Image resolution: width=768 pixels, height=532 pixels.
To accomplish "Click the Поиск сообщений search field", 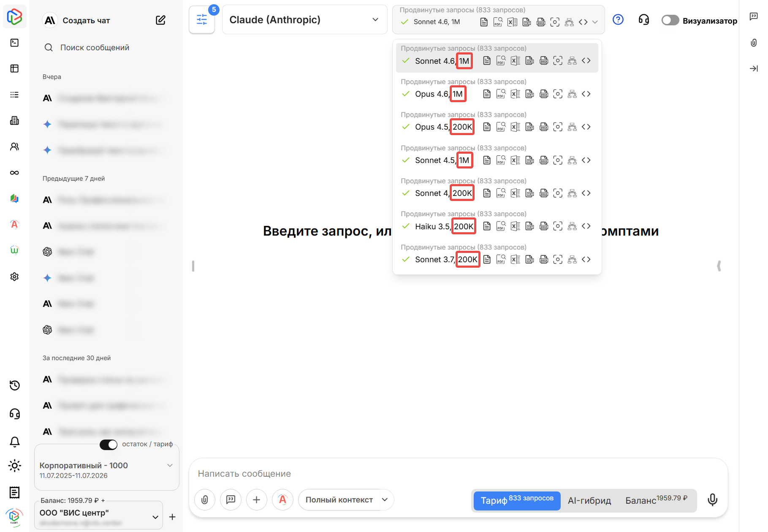I will [95, 48].
